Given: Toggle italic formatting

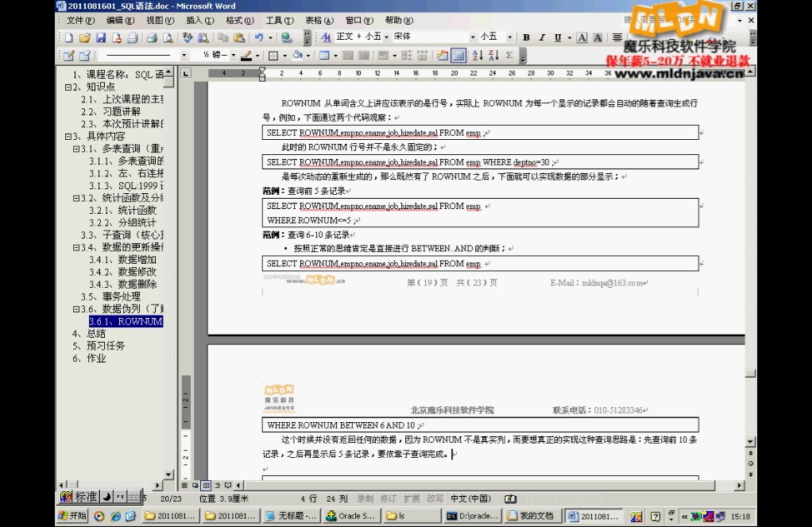Looking at the screenshot, I should pos(542,37).
